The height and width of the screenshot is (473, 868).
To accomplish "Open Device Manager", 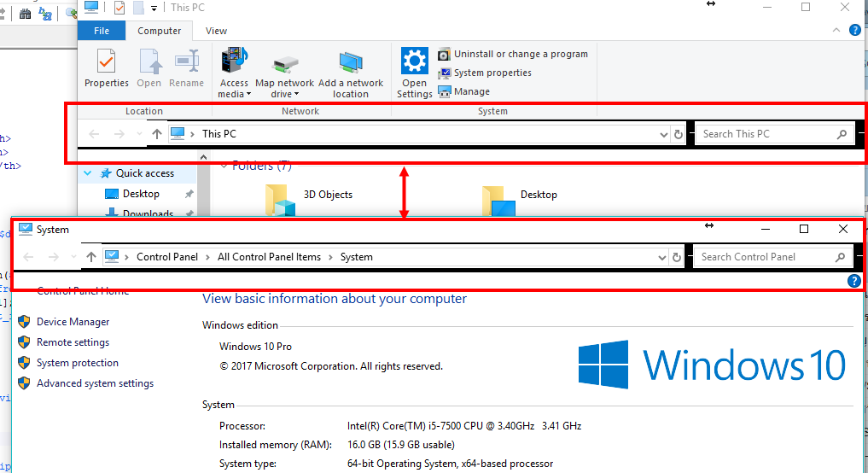I will (x=73, y=322).
